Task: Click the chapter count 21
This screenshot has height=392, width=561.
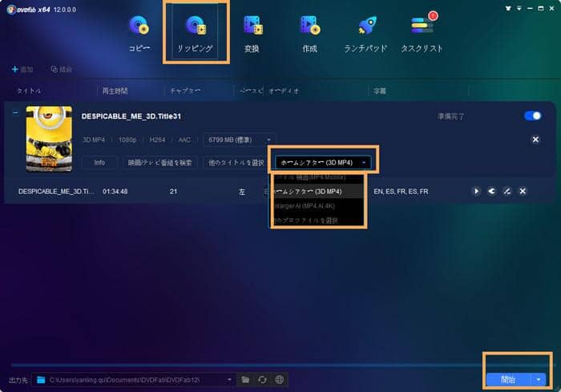Action: [174, 192]
